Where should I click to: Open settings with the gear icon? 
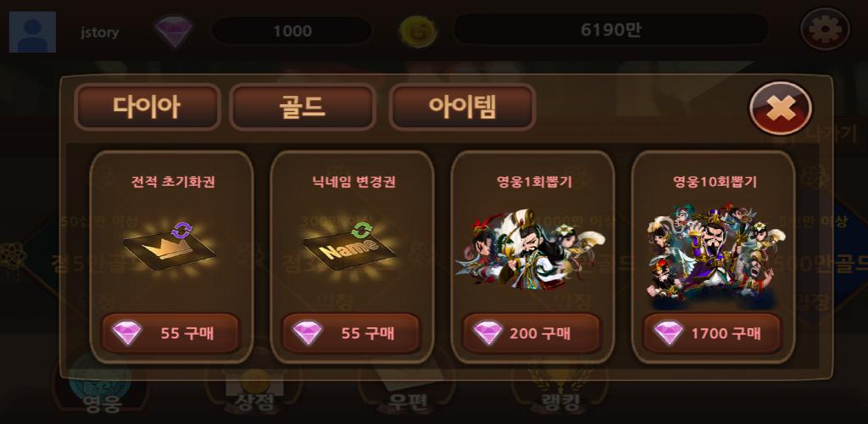(826, 29)
